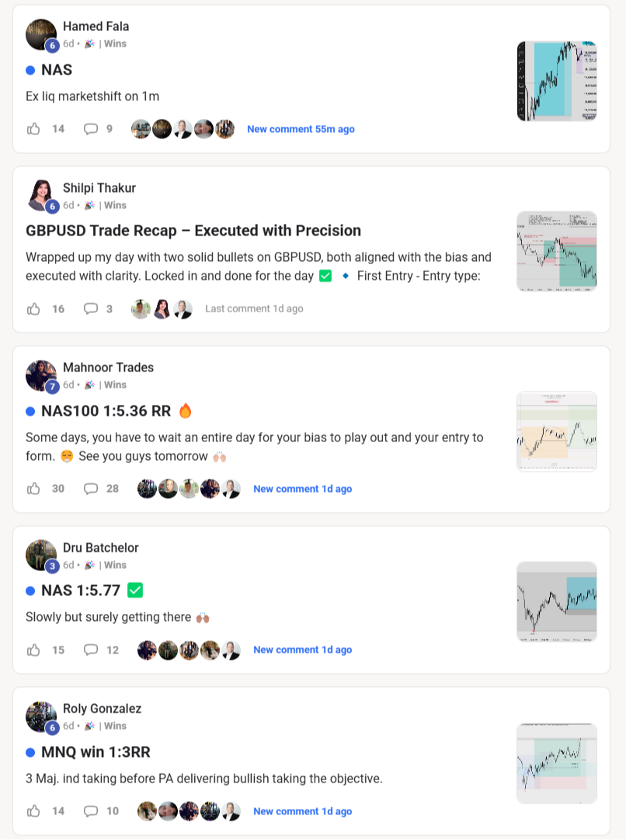Open the 'MNQ win 1:3RR' post title
This screenshot has width=626, height=840.
(96, 752)
